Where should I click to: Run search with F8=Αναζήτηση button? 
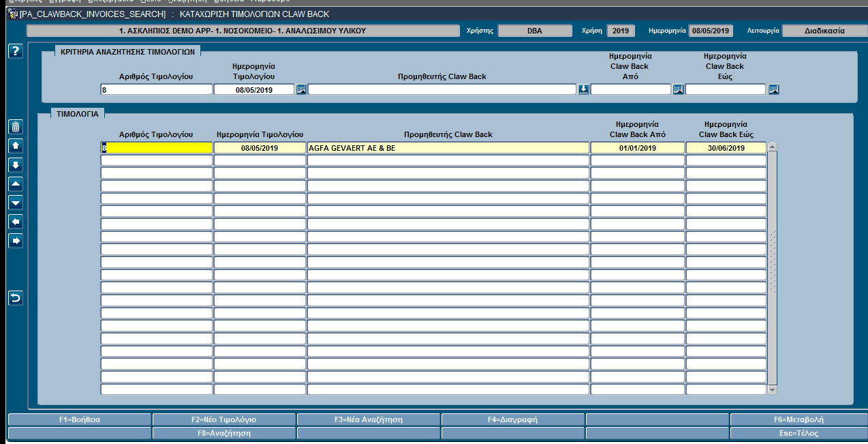point(224,433)
